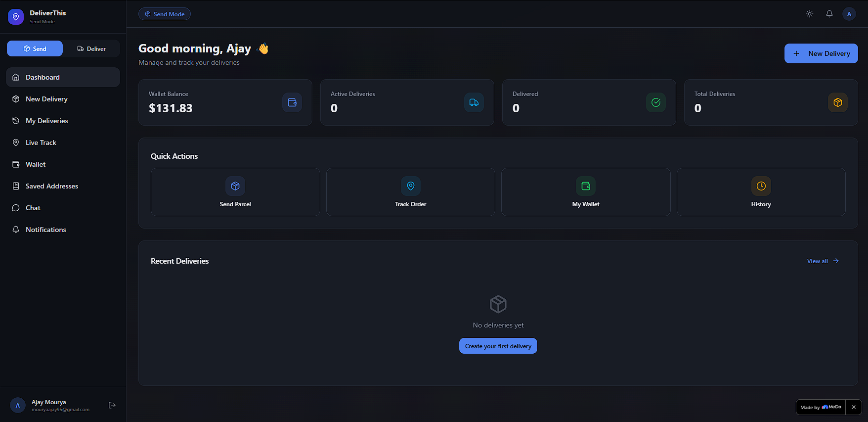Screen dimensions: 868x422
Task: Click the Wallet Balance label
Action: [169, 94]
